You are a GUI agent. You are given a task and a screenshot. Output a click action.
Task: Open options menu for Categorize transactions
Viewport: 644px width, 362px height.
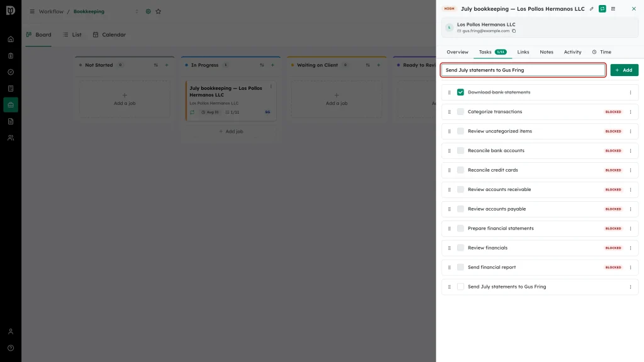pos(630,112)
